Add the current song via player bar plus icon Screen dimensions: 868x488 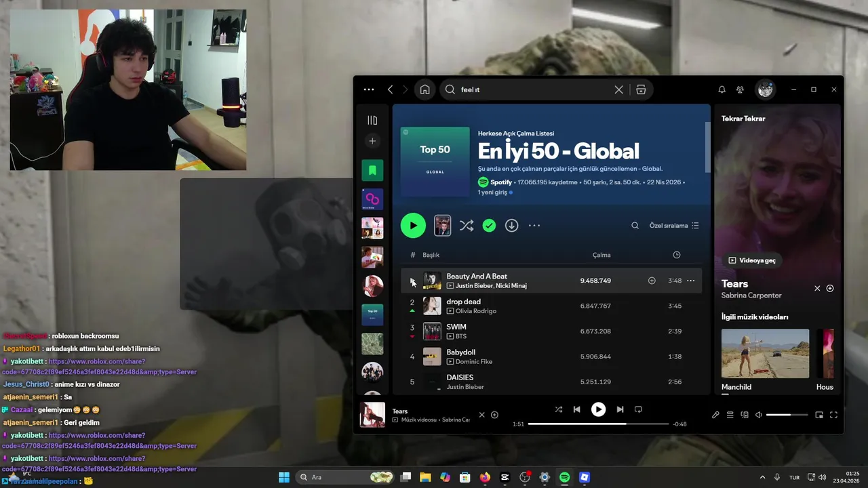(494, 415)
